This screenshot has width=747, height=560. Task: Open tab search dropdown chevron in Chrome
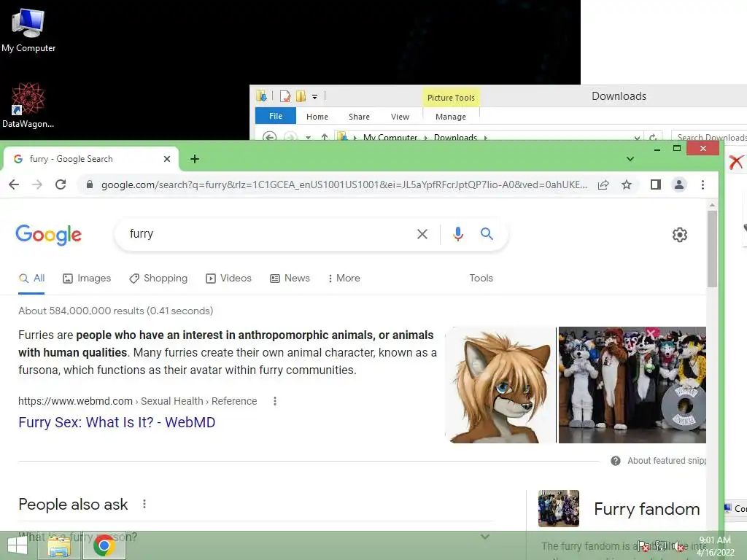tap(630, 159)
